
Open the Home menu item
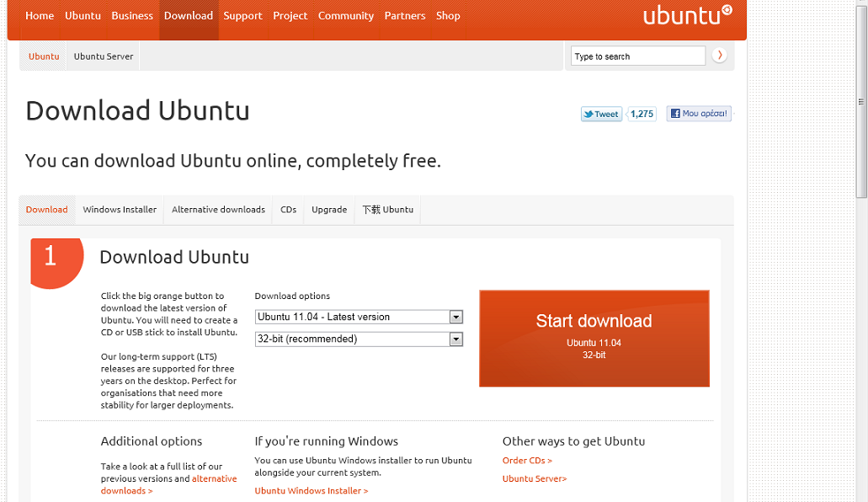click(x=40, y=16)
